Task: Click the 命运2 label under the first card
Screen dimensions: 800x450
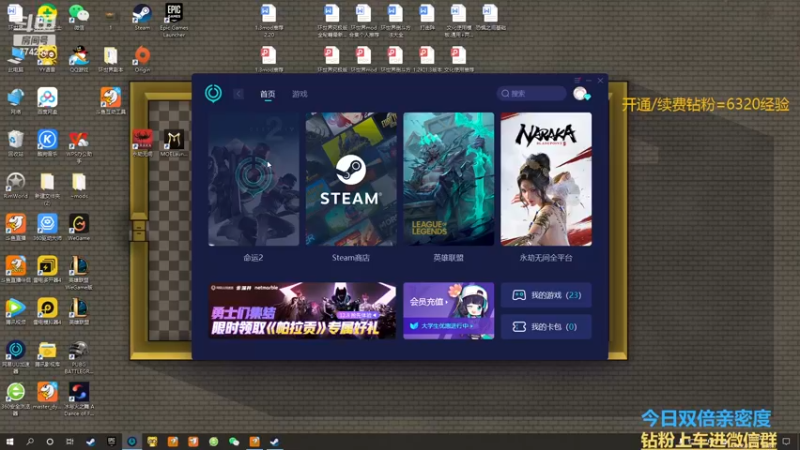Action: [x=254, y=258]
